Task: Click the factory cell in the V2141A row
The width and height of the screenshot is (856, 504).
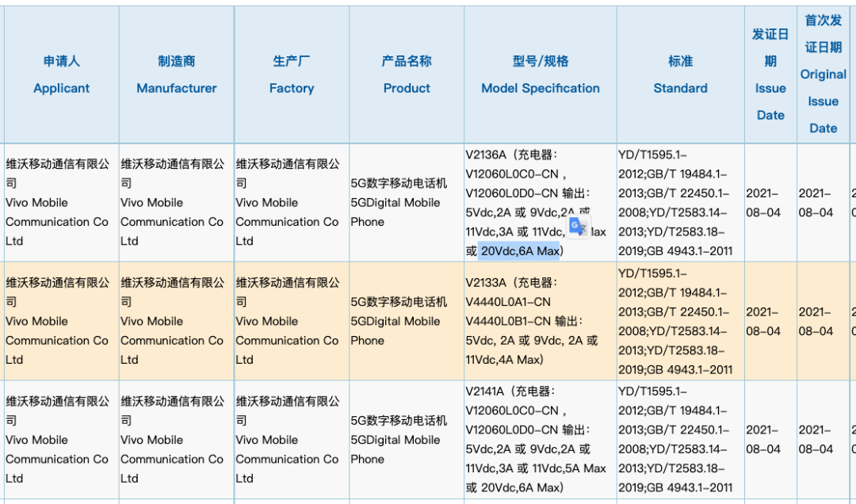Action: 292,440
